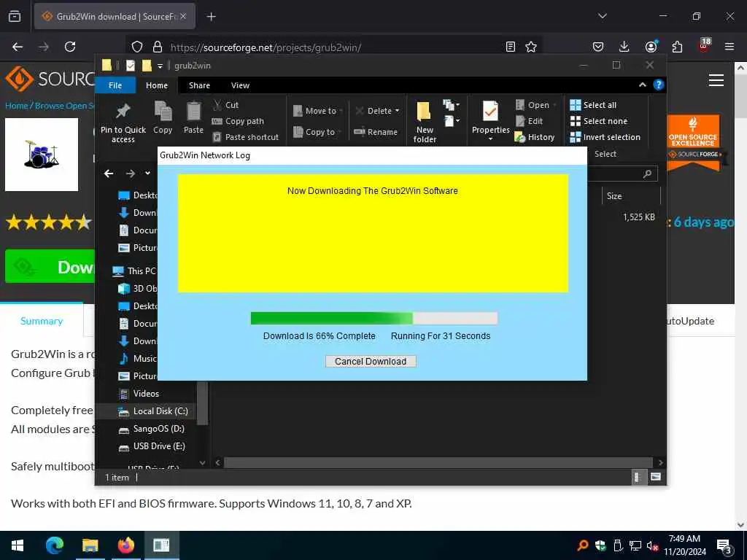Open the Copy to dropdown
747x560 pixels.
(x=317, y=132)
